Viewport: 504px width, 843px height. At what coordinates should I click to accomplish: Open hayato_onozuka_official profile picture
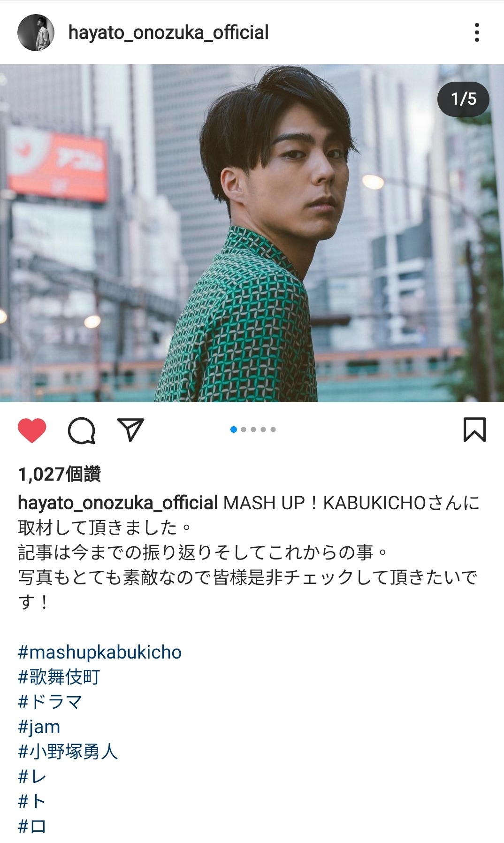click(36, 32)
